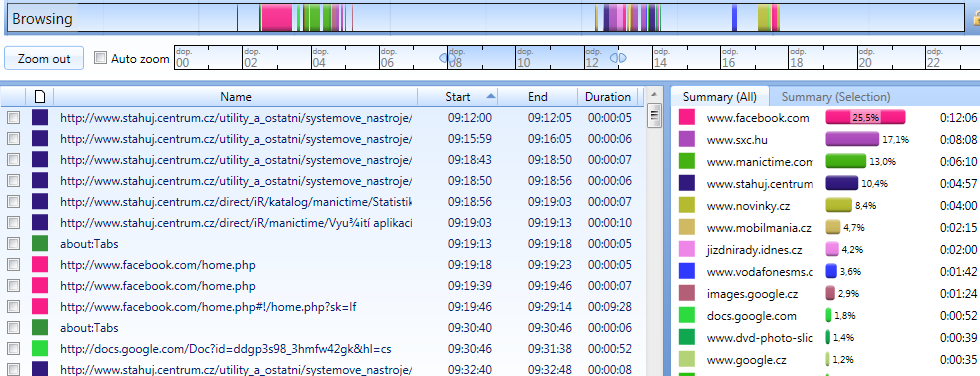Click the pink www.facebook.com summary swatch

point(687,117)
